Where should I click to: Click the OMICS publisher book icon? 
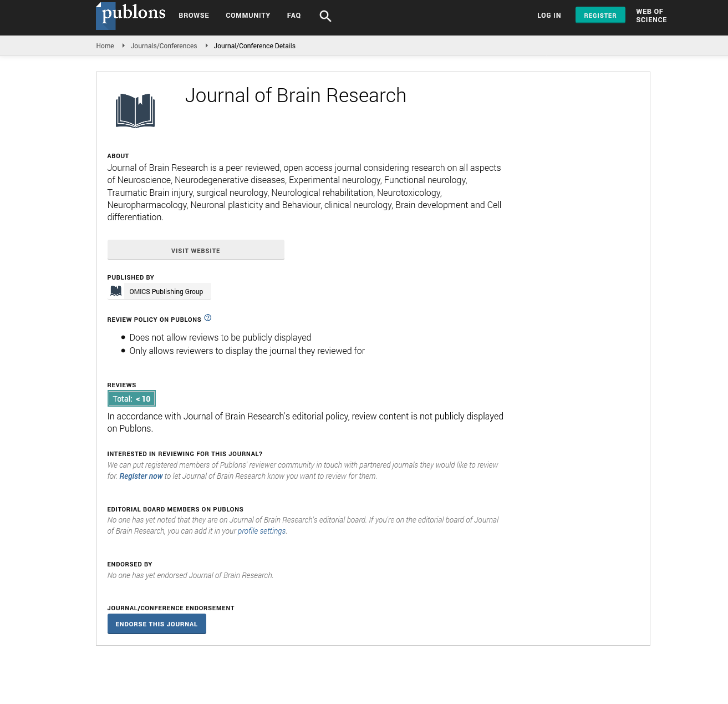pyautogui.click(x=116, y=291)
